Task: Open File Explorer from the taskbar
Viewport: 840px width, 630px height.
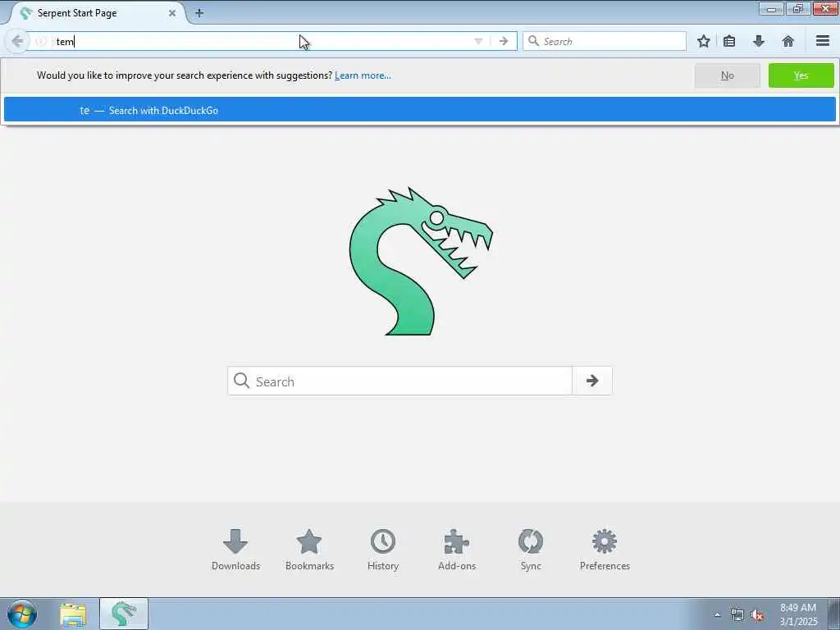Action: 73,614
